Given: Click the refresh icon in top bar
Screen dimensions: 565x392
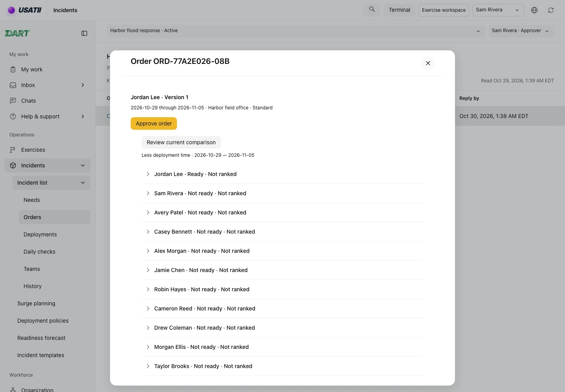Looking at the screenshot, I should pos(551,10).
